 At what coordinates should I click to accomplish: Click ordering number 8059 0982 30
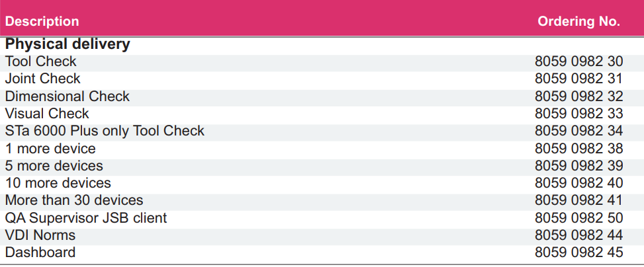click(x=578, y=62)
